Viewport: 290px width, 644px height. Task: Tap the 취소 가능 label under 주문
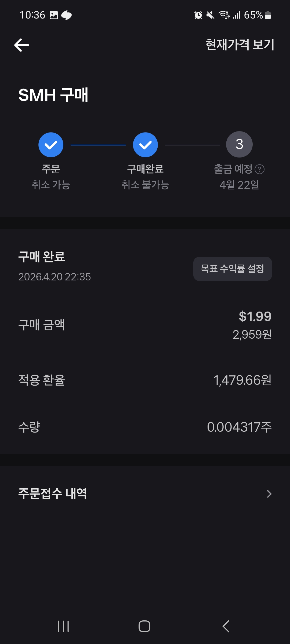pyautogui.click(x=51, y=185)
